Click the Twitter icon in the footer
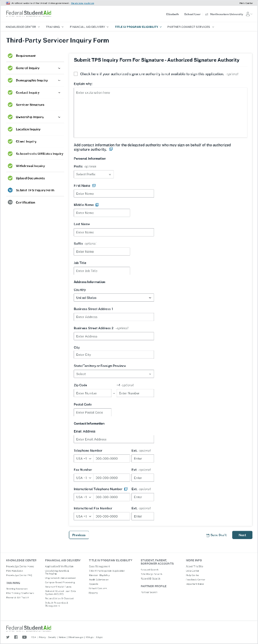This screenshot has width=258, height=644. point(8,637)
